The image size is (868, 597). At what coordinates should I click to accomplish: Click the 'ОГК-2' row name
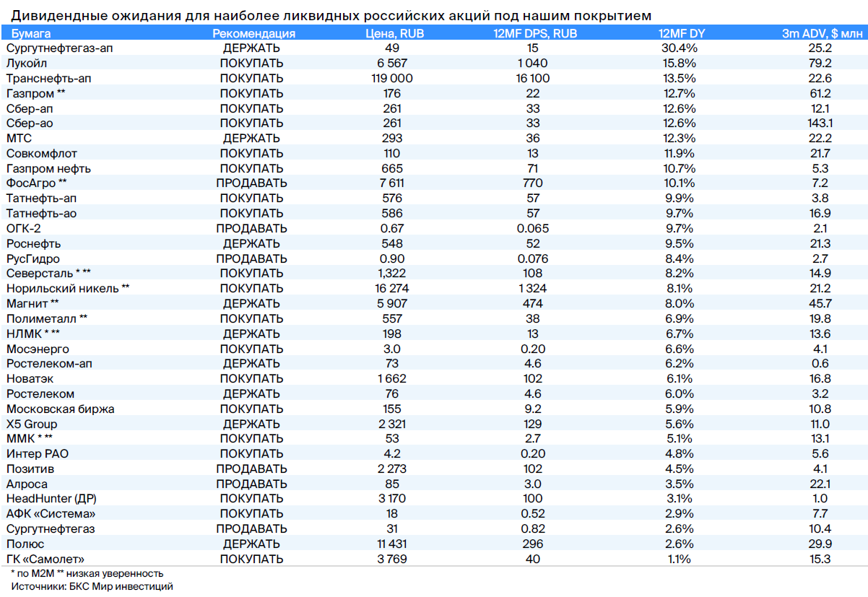tap(23, 229)
